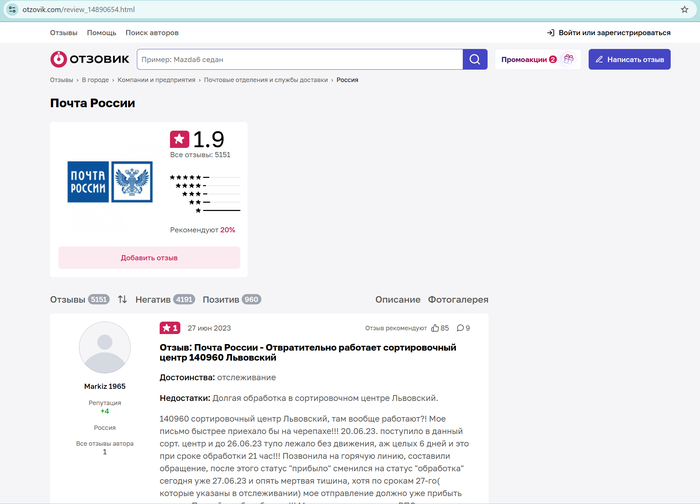
Task: Open author name Markiz 1965
Action: (105, 386)
